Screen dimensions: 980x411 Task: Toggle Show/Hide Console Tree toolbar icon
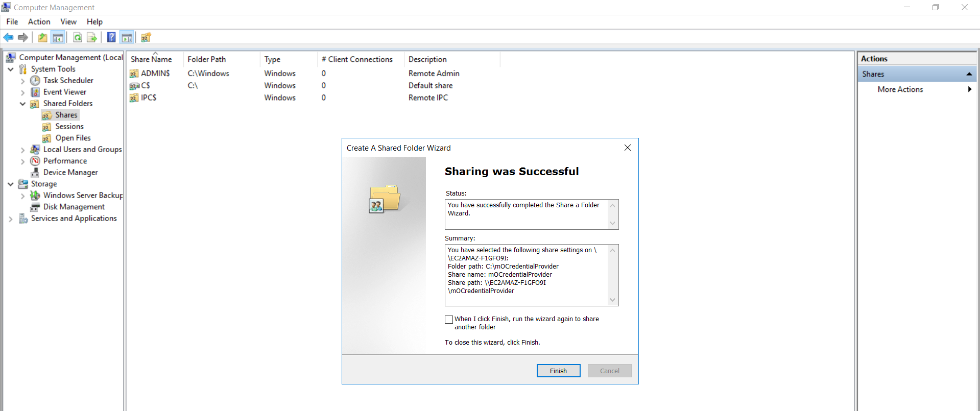(x=58, y=37)
